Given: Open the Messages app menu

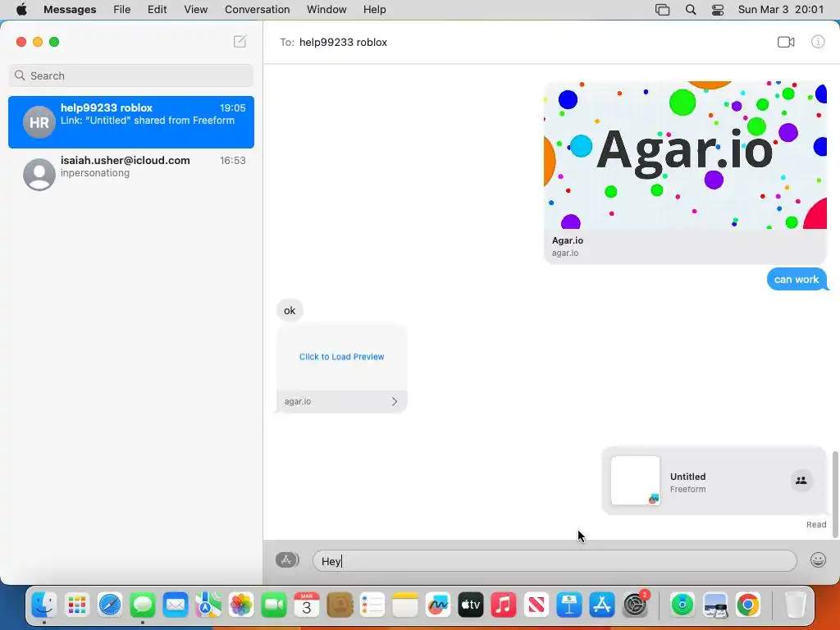Looking at the screenshot, I should 70,10.
